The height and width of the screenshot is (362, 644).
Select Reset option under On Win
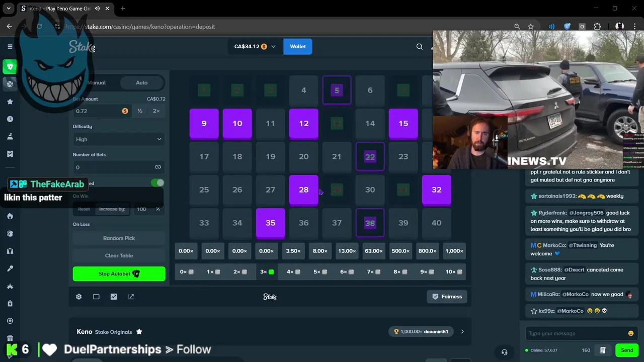coord(84,209)
